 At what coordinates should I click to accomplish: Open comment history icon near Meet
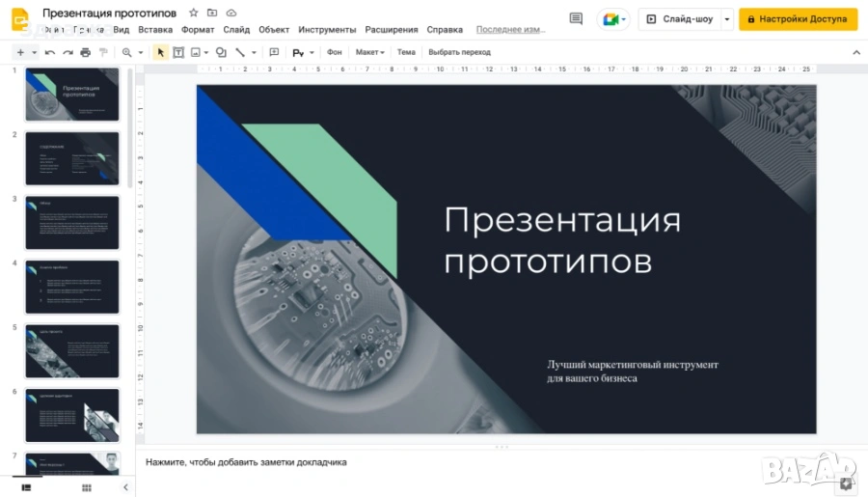pyautogui.click(x=576, y=18)
